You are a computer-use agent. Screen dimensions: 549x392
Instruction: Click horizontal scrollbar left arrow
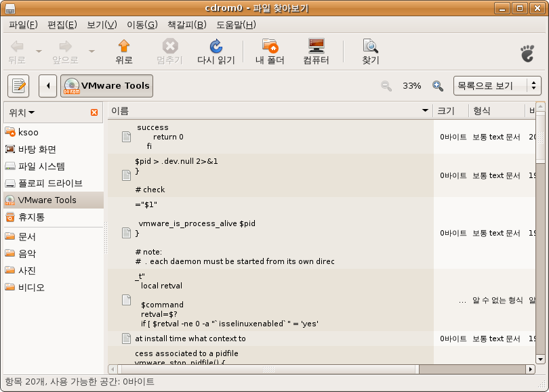(113, 369)
